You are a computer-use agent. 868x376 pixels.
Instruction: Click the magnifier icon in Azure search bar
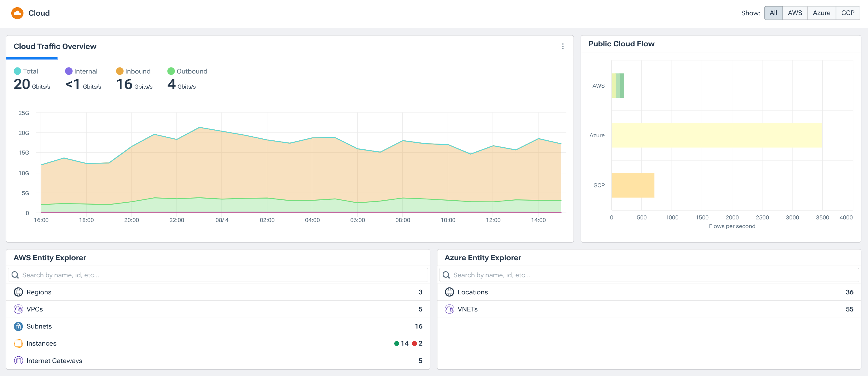(x=446, y=275)
